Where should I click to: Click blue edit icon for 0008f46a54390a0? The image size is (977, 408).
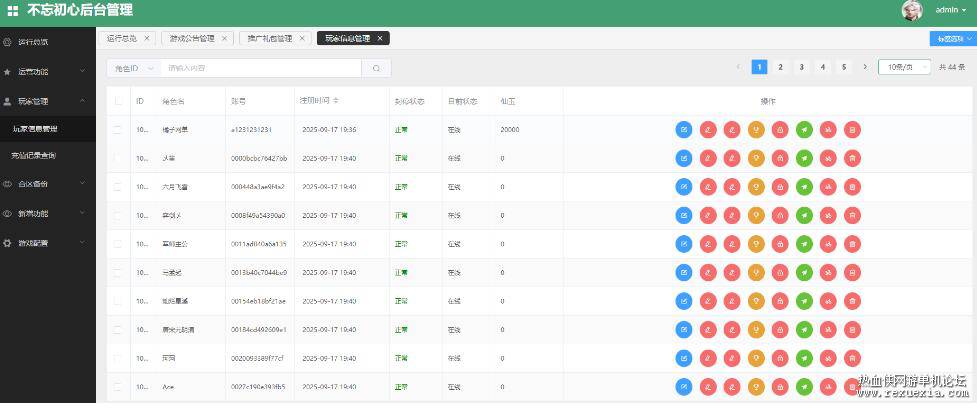pyautogui.click(x=684, y=216)
